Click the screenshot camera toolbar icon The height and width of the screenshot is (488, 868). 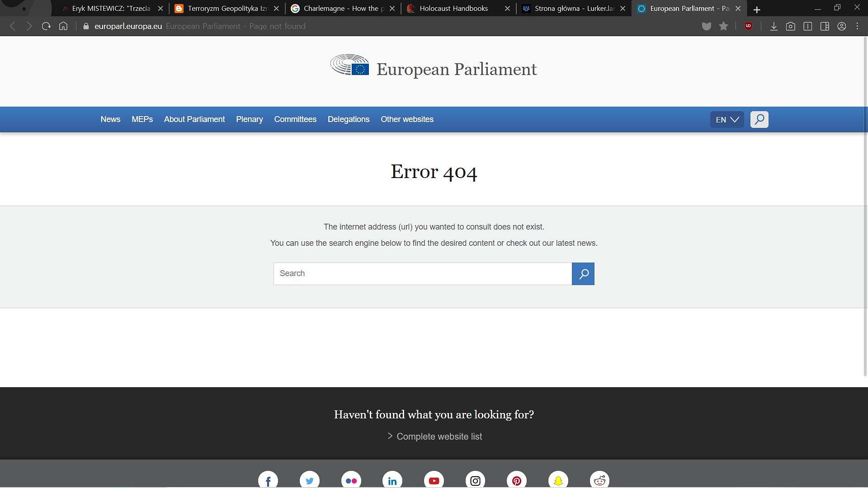[791, 26]
